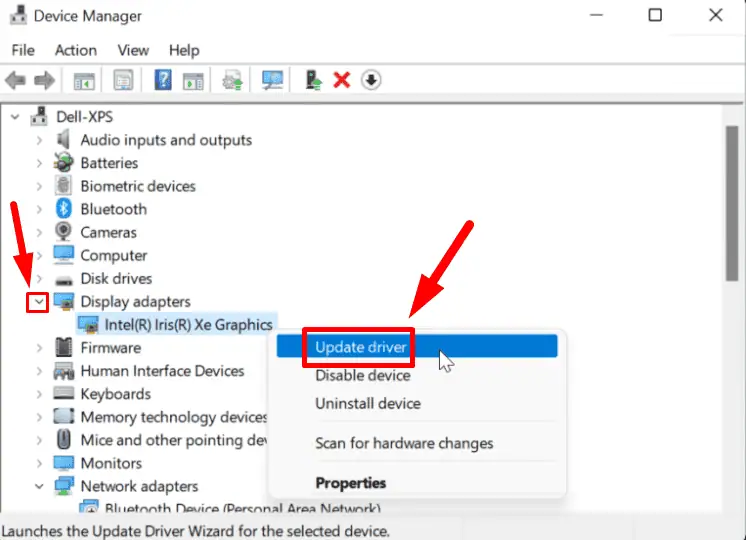The width and height of the screenshot is (746, 540).
Task: Toggle the action pane toolbar icon
Action: tap(193, 80)
